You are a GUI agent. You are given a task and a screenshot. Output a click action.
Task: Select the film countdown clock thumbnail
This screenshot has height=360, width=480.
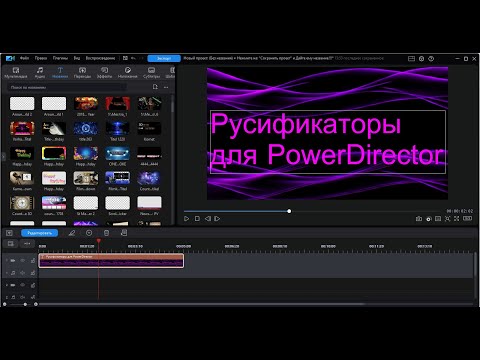pos(22,203)
